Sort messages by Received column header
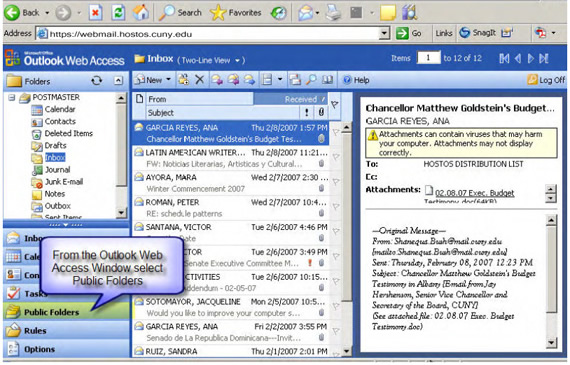This screenshot has height=365, width=570. (290, 99)
